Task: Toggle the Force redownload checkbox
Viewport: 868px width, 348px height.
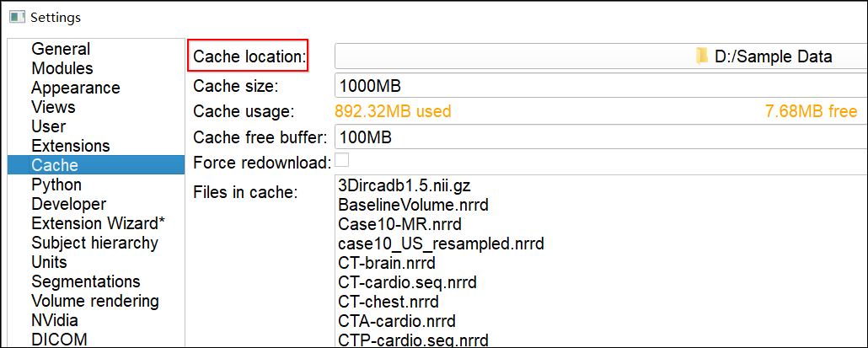Action: click(x=343, y=160)
